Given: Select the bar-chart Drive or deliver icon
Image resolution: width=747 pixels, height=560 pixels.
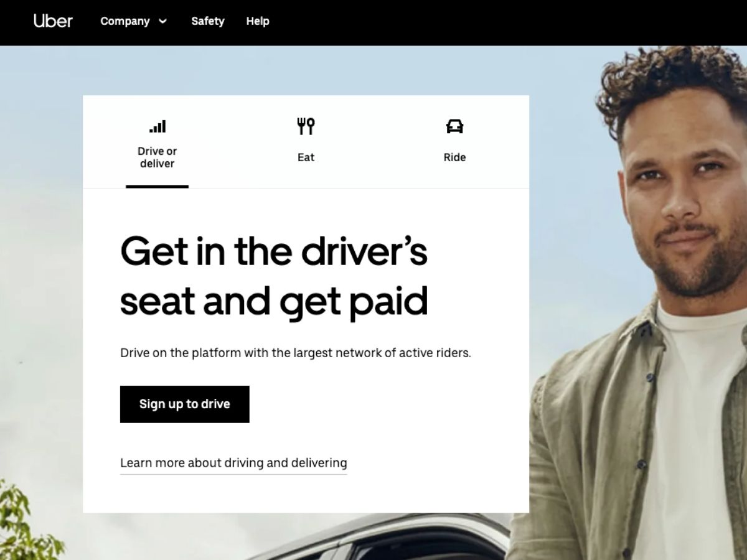Looking at the screenshot, I should click(157, 126).
